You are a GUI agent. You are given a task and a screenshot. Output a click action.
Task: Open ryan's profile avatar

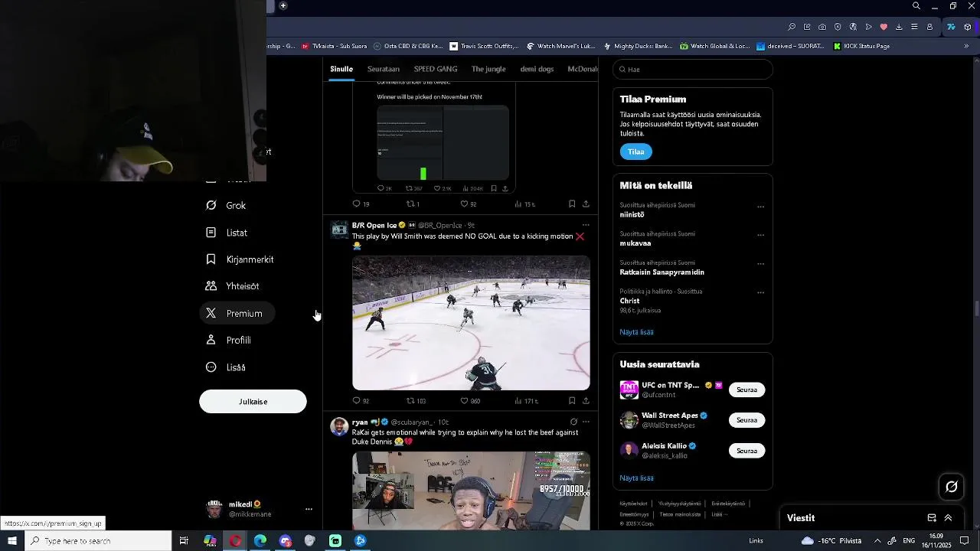(x=339, y=427)
